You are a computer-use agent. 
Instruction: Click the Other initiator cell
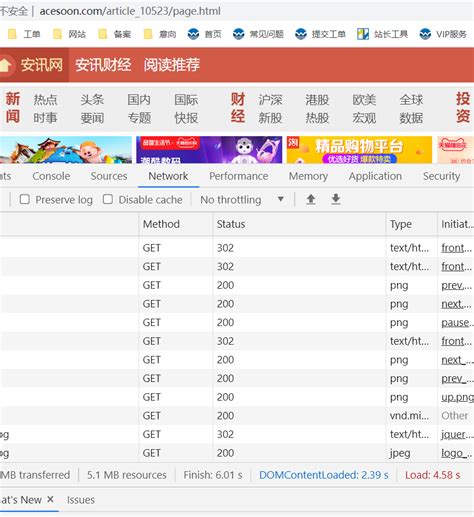pos(455,416)
